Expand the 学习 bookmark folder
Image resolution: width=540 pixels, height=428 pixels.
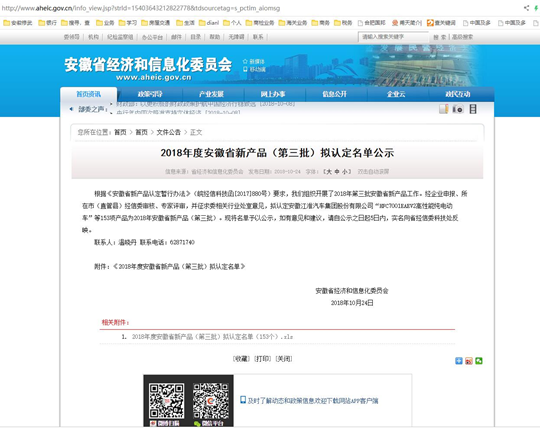pyautogui.click(x=127, y=23)
